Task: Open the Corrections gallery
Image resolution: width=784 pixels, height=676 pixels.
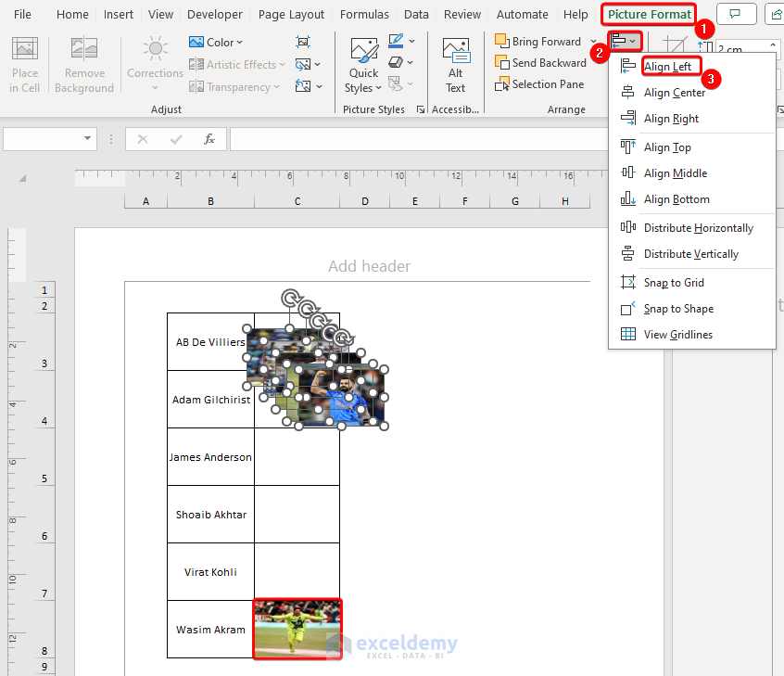Action: [155, 65]
